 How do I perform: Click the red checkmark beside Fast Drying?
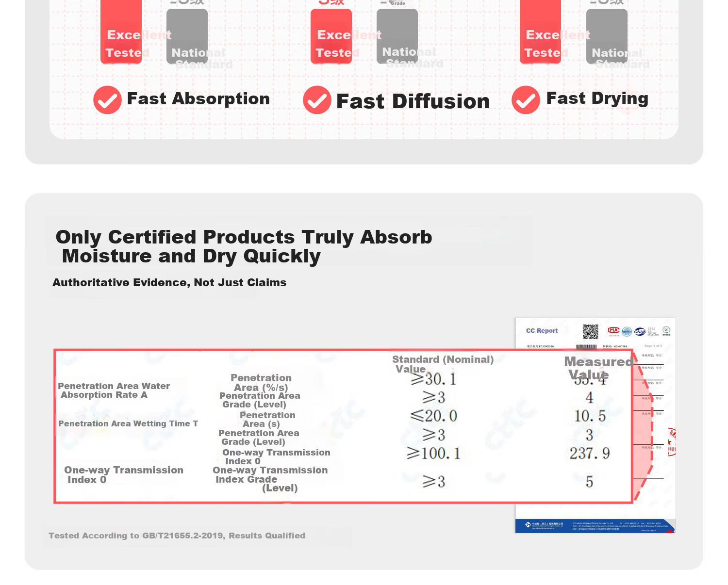pos(526,100)
